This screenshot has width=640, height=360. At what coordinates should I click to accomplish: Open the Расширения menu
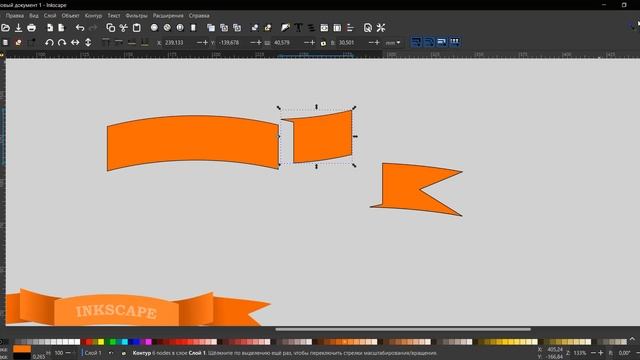pos(168,16)
